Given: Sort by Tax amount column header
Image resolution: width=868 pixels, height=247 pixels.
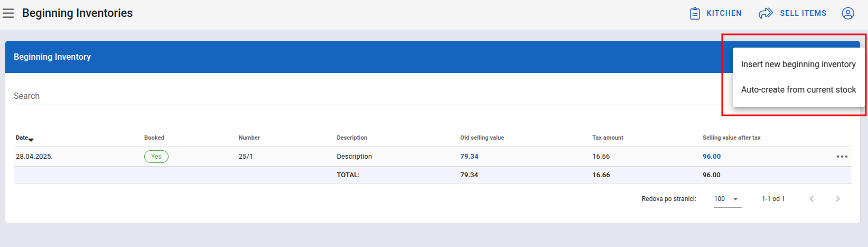Looking at the screenshot, I should click(608, 138).
